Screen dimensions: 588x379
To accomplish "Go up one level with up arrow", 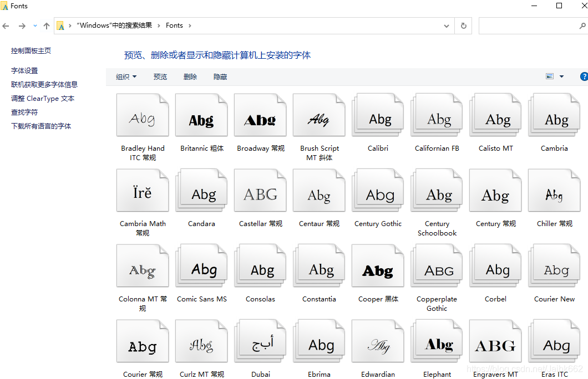I will [47, 26].
